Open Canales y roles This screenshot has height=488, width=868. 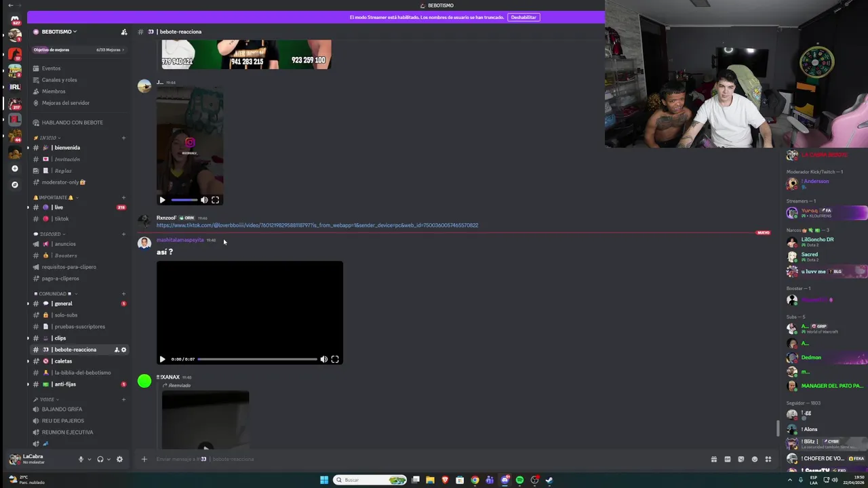point(59,80)
